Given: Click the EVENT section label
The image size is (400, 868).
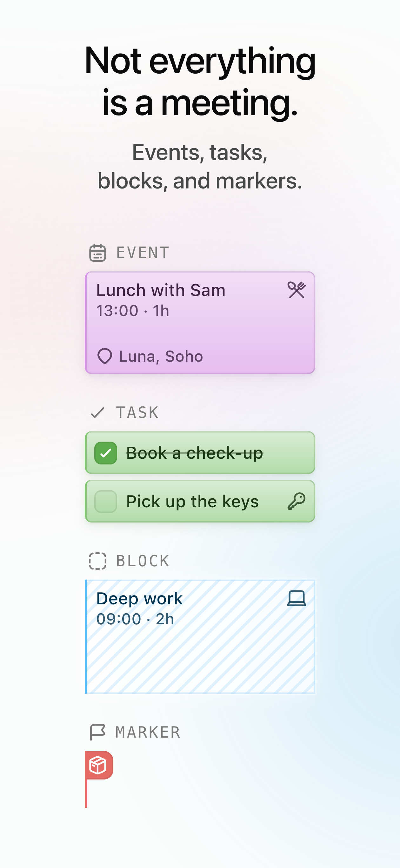Looking at the screenshot, I should (143, 253).
